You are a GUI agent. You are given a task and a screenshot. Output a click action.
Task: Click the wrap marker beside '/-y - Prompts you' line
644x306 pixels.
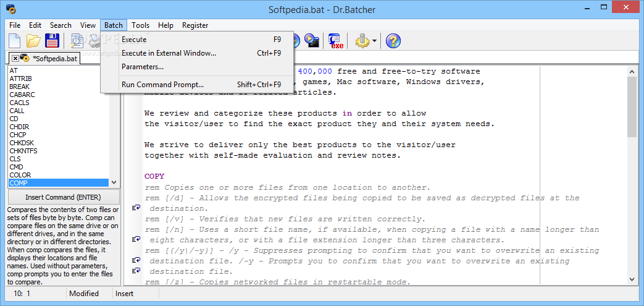(136, 260)
